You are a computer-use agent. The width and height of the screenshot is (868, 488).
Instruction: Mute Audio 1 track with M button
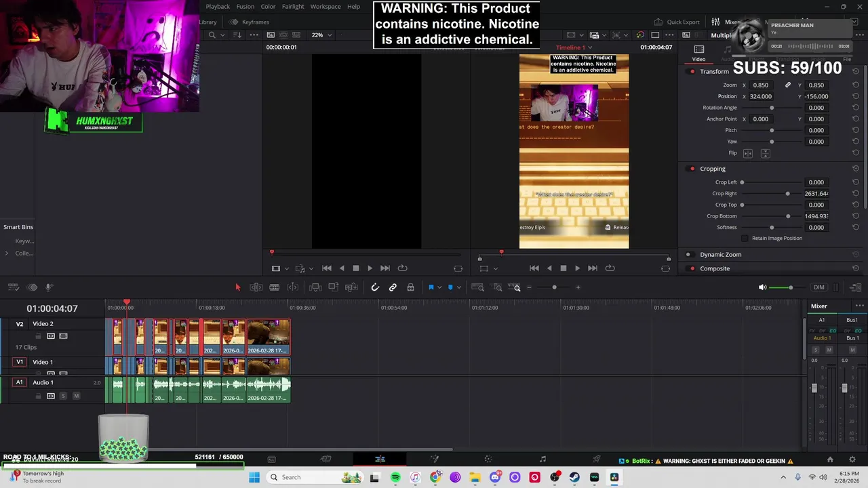pyautogui.click(x=76, y=396)
